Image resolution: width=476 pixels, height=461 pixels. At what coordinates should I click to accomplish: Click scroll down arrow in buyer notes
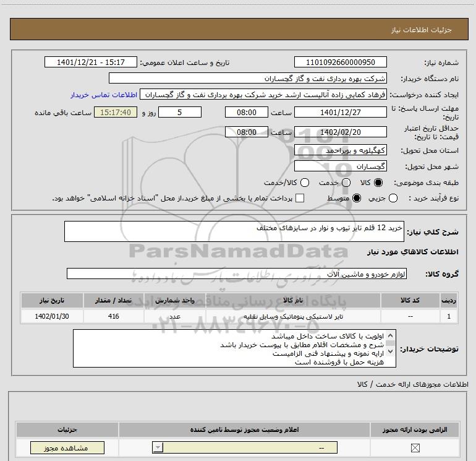coord(391,351)
